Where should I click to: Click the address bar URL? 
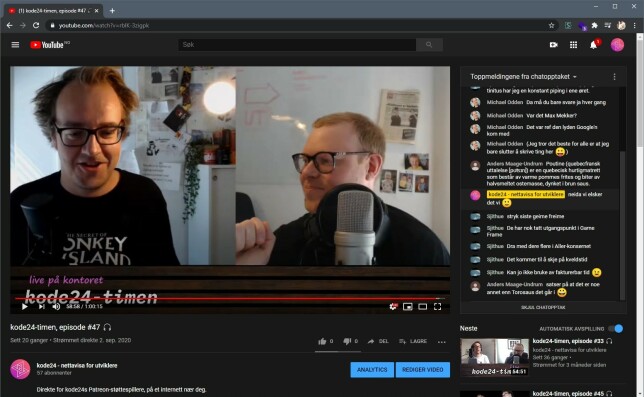(104, 25)
